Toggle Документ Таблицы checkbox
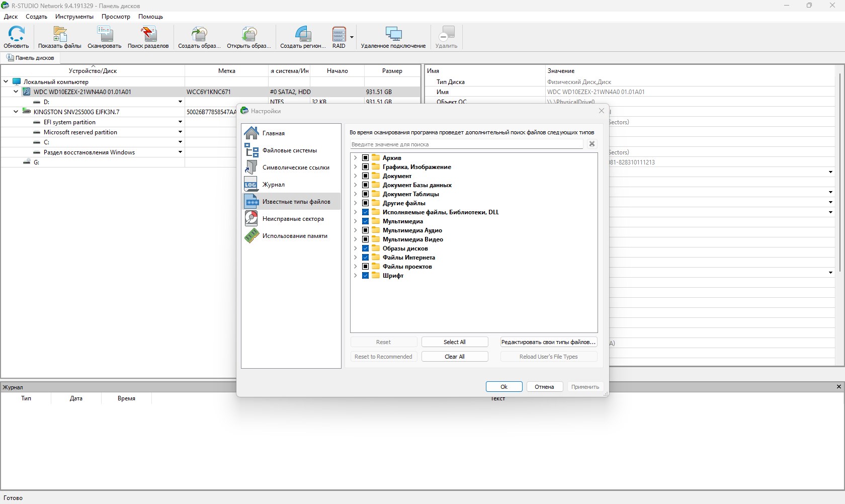This screenshot has height=504, width=845. (x=366, y=194)
